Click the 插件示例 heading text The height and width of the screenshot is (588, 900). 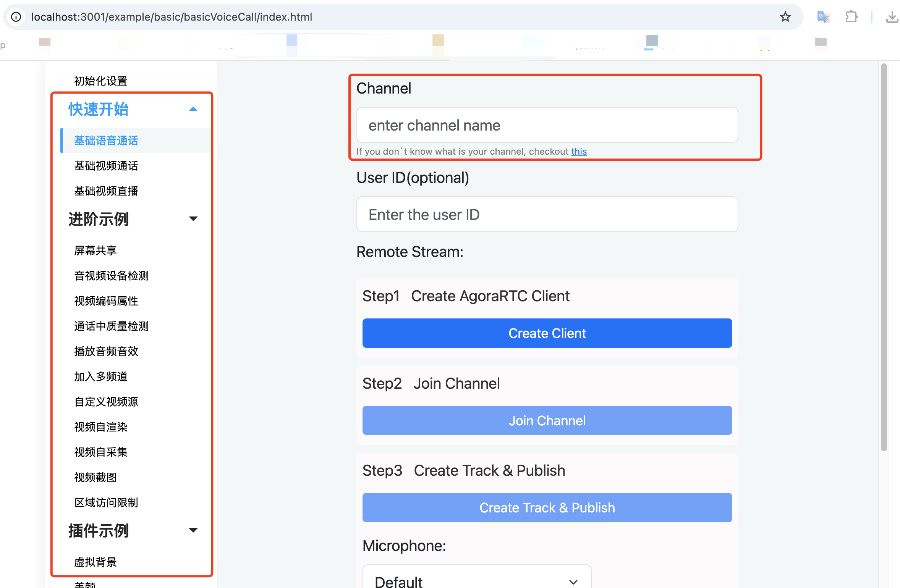[x=99, y=531]
